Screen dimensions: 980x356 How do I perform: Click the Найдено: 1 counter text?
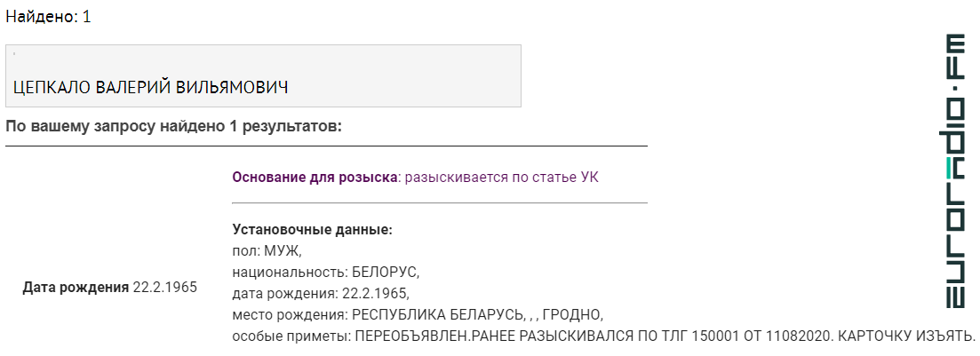(48, 17)
